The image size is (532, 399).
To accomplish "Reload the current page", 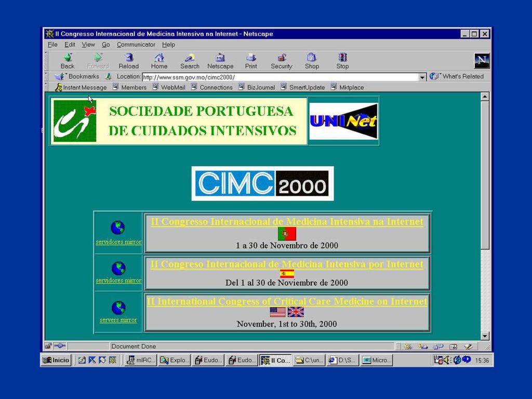I will pos(129,61).
